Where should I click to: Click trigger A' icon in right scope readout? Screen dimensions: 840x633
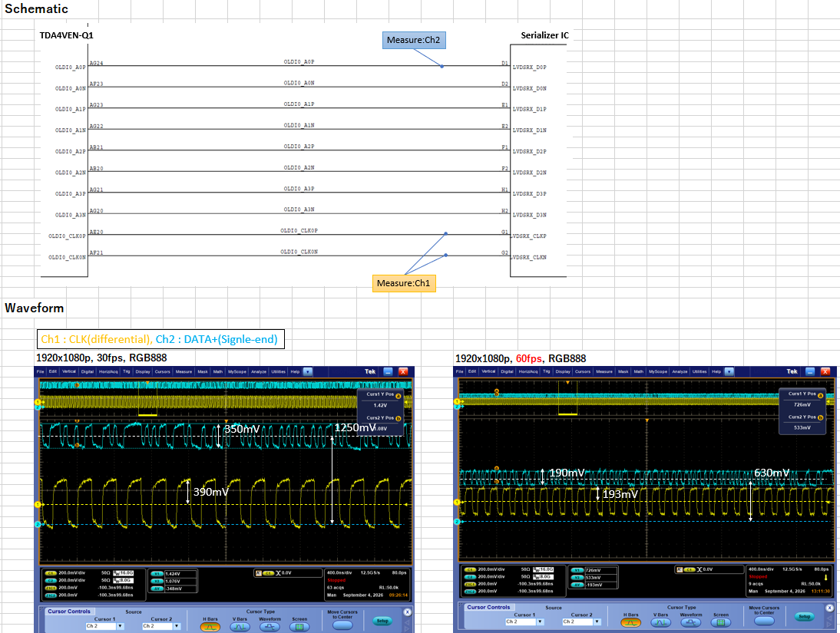point(680,569)
